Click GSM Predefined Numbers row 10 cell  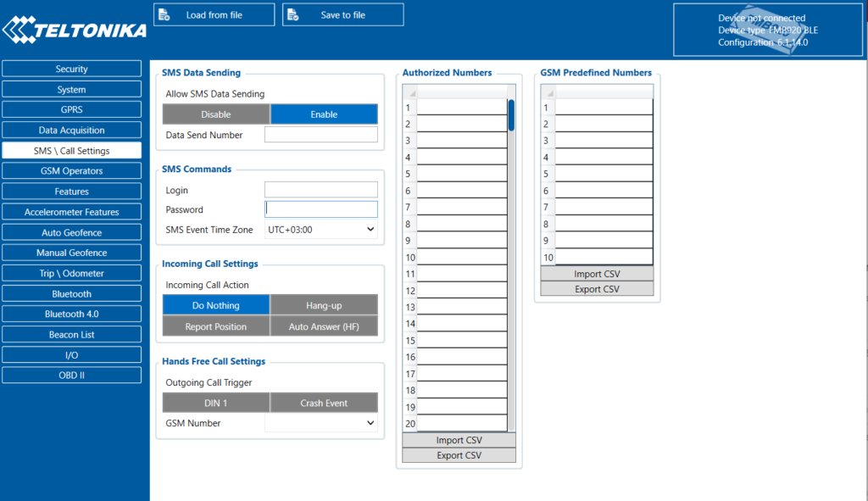tap(604, 257)
